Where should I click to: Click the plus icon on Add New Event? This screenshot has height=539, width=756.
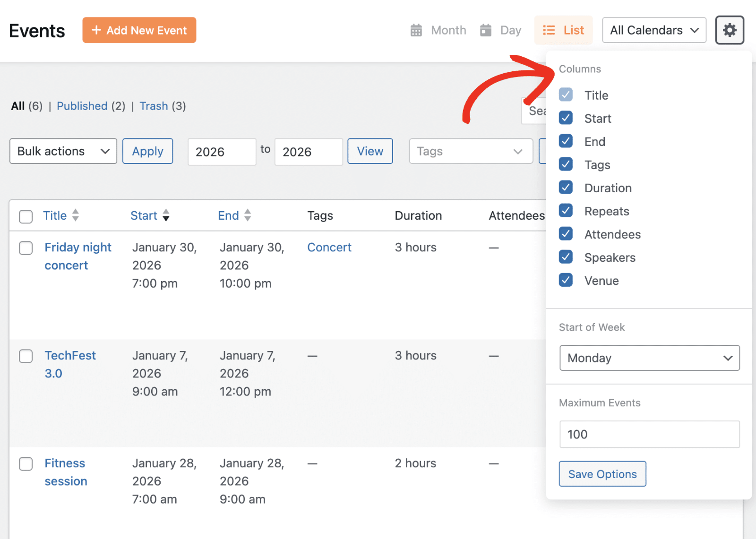pyautogui.click(x=96, y=30)
